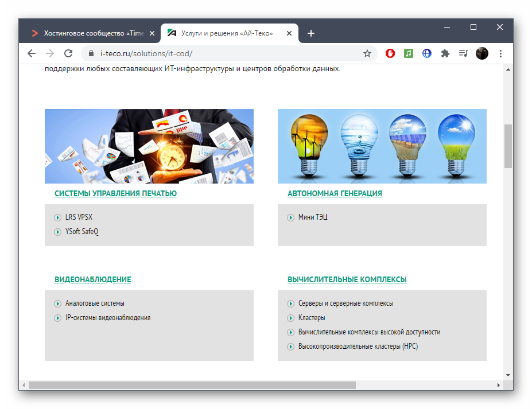Expand the arrow next to «Кластеры»
The height and width of the screenshot is (409, 532).
[x=290, y=317]
